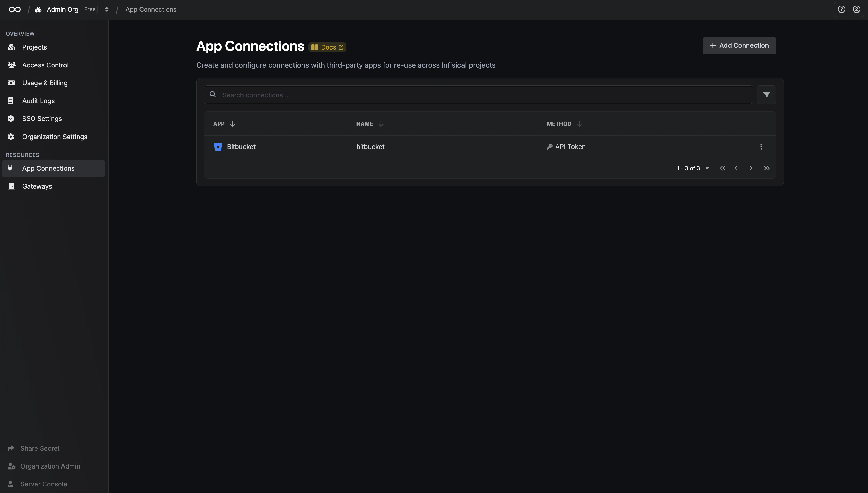Go to the next page
Viewport: 868px width, 493px height.
[x=751, y=168]
